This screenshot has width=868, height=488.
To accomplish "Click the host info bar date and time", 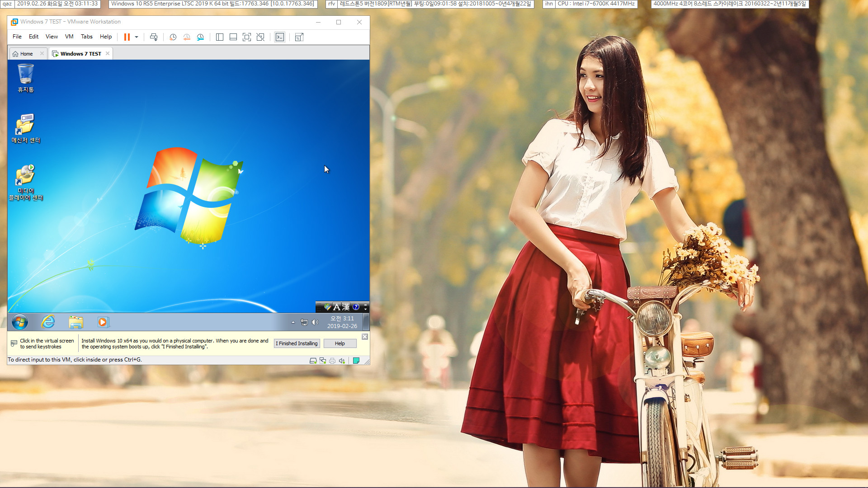I will pos(57,4).
